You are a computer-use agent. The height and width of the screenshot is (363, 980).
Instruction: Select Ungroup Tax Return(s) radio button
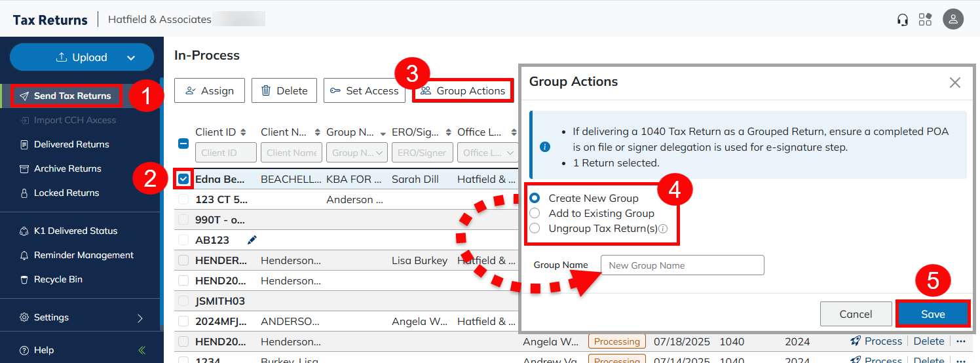coord(535,229)
